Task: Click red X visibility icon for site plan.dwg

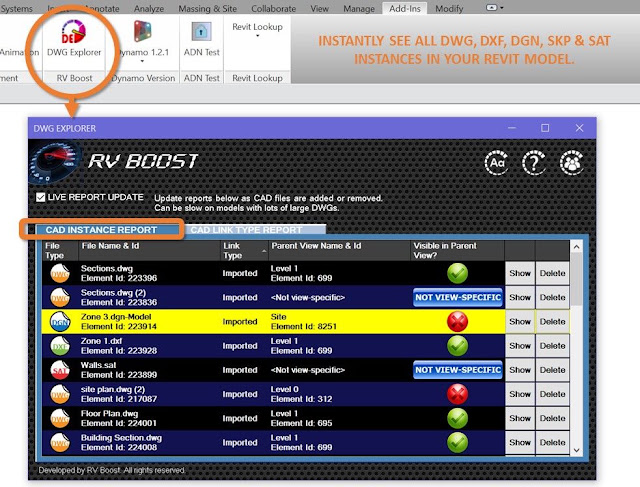Action: pos(457,394)
